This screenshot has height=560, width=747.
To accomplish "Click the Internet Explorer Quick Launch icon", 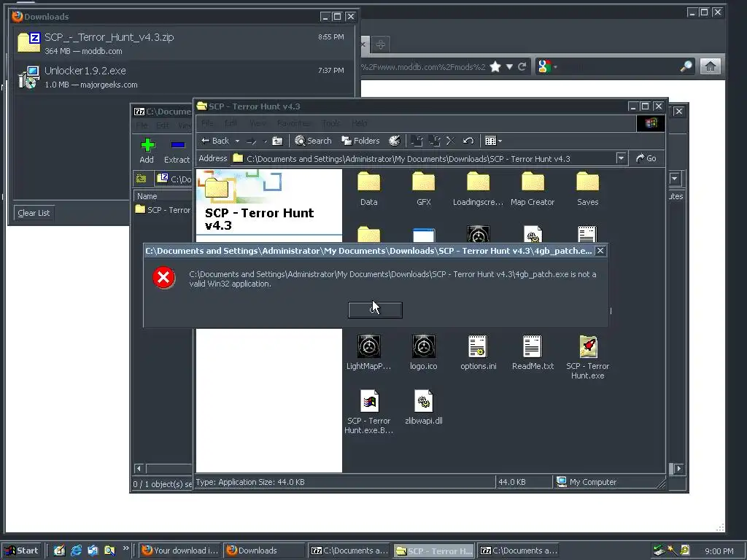I will tap(76, 551).
